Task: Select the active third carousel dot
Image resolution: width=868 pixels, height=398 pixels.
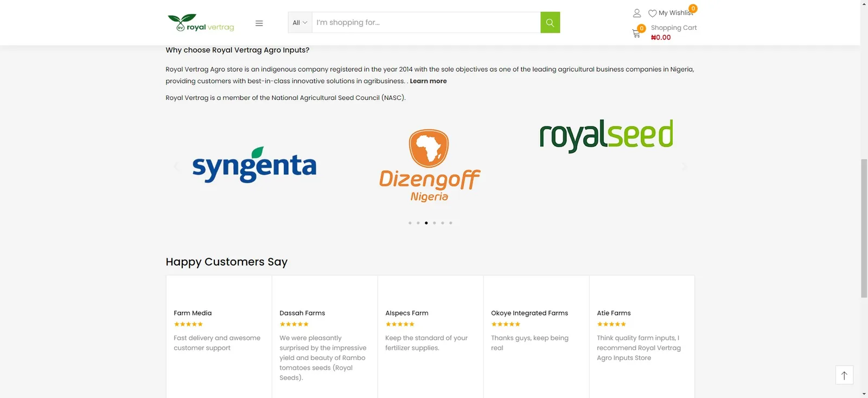Action: [x=426, y=223]
